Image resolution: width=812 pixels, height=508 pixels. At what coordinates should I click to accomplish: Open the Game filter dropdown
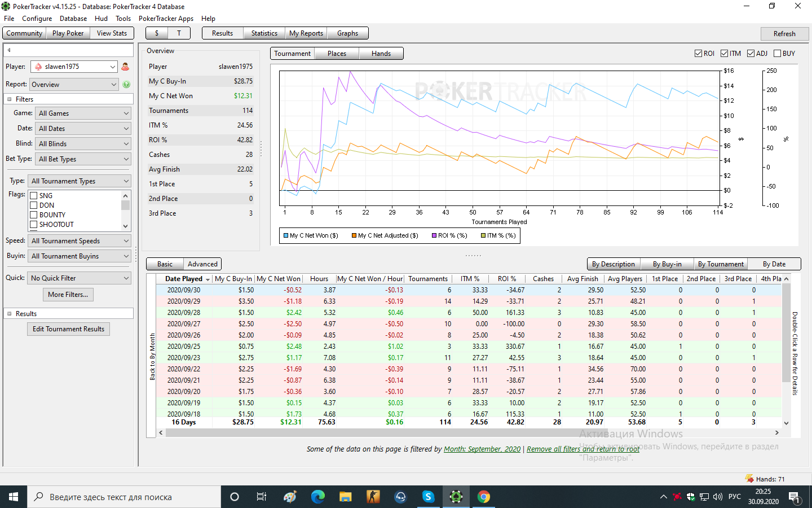pyautogui.click(x=83, y=113)
